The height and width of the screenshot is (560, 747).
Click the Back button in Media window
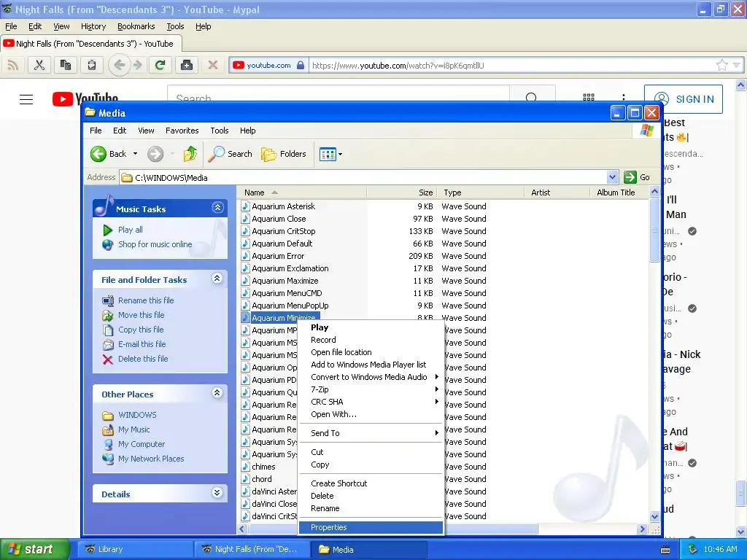pyautogui.click(x=109, y=154)
